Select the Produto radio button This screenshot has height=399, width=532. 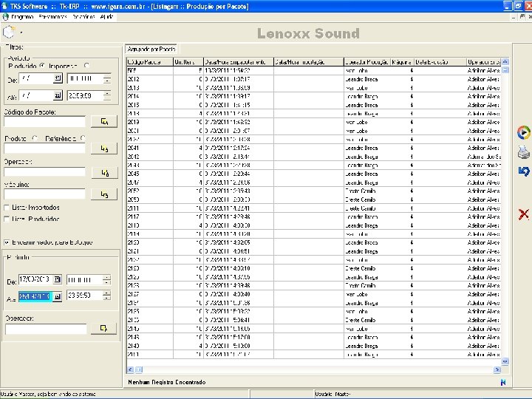pos(35,138)
